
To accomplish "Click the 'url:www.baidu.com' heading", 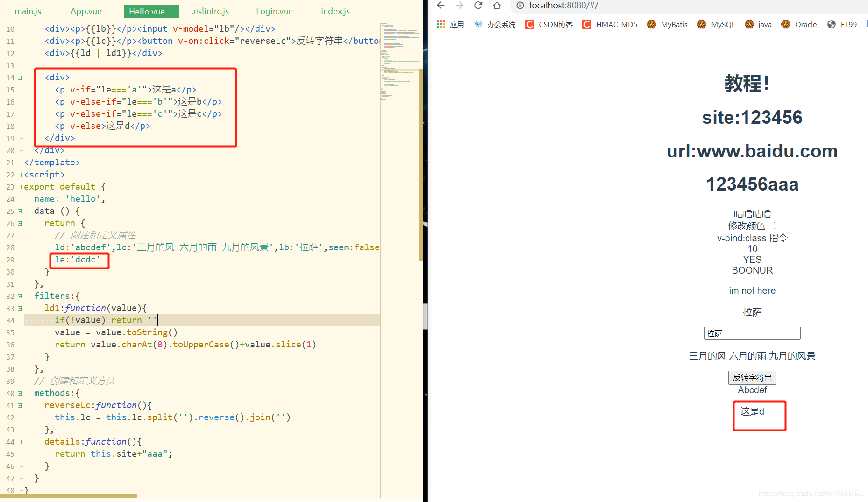I will [752, 151].
